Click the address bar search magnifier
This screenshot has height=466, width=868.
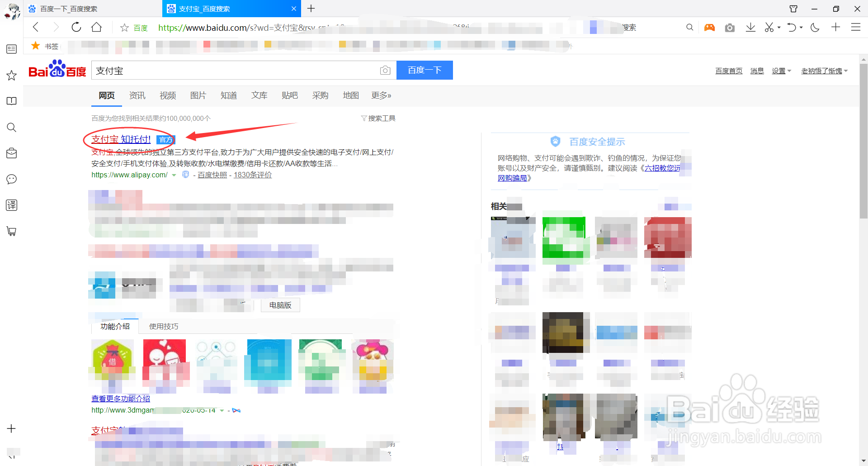(689, 28)
